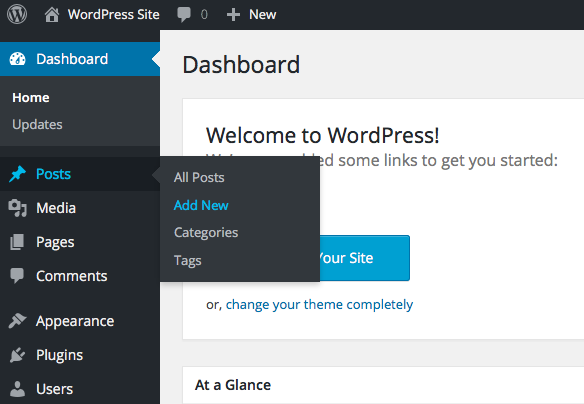584x404 pixels.
Task: Click the blue Your Site button
Action: 365,258
